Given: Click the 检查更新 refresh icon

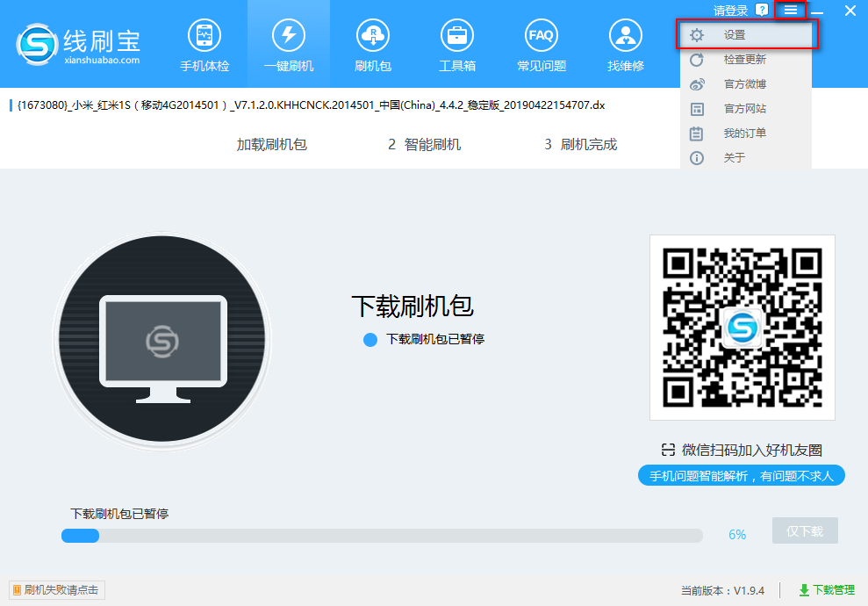Looking at the screenshot, I should 697,59.
